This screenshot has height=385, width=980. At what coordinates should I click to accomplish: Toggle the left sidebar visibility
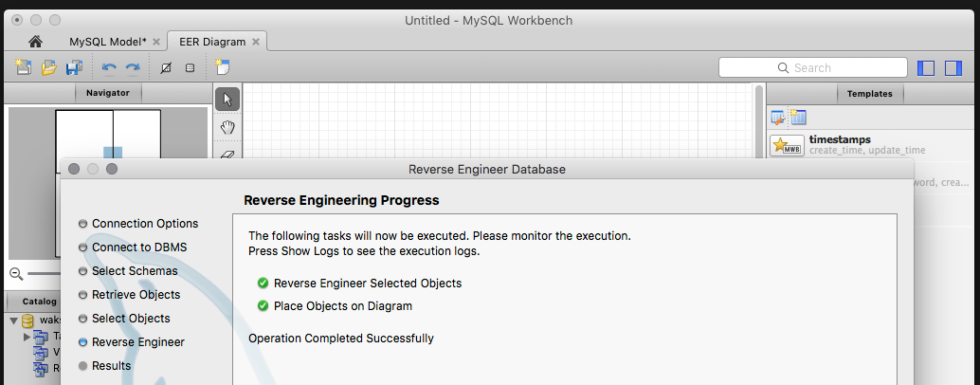(x=927, y=67)
